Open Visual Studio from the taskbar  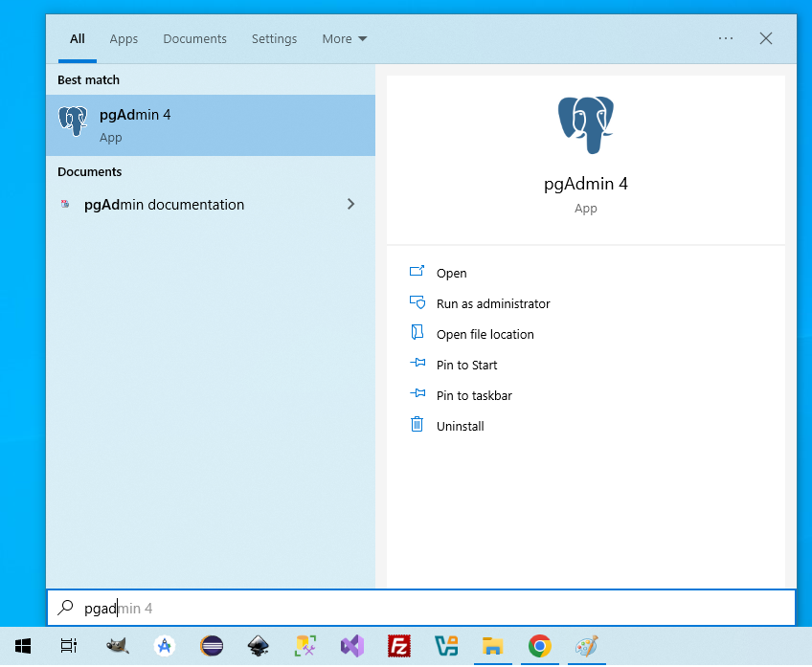pyautogui.click(x=352, y=646)
